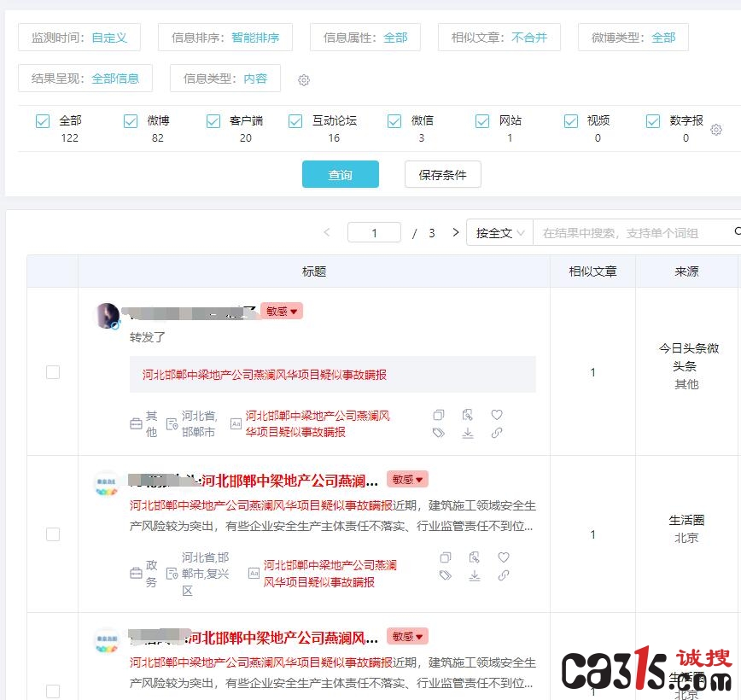Image resolution: width=741 pixels, height=700 pixels.
Task: Open the 敏感 tag dropdown on the 转发了 post
Action: [282, 311]
